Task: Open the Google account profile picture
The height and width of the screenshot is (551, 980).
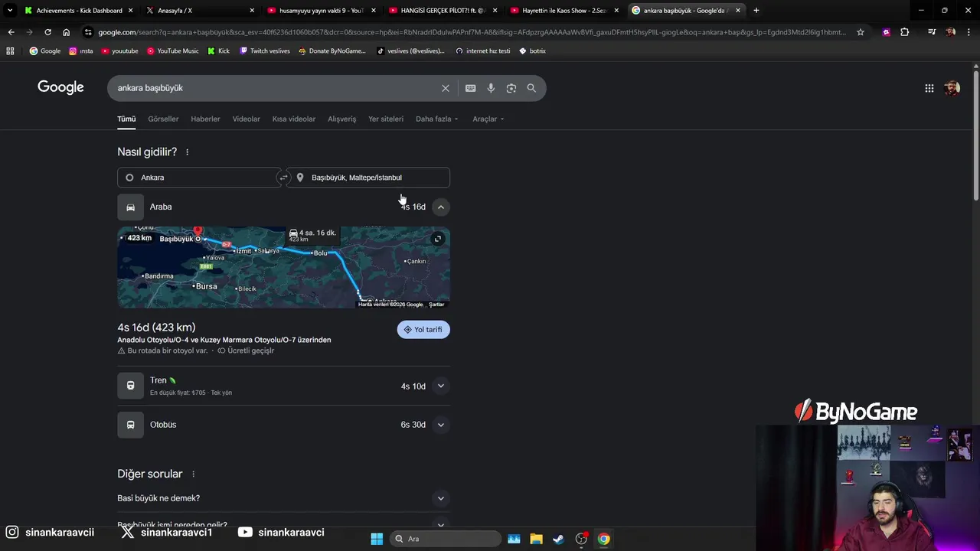Action: pyautogui.click(x=952, y=88)
